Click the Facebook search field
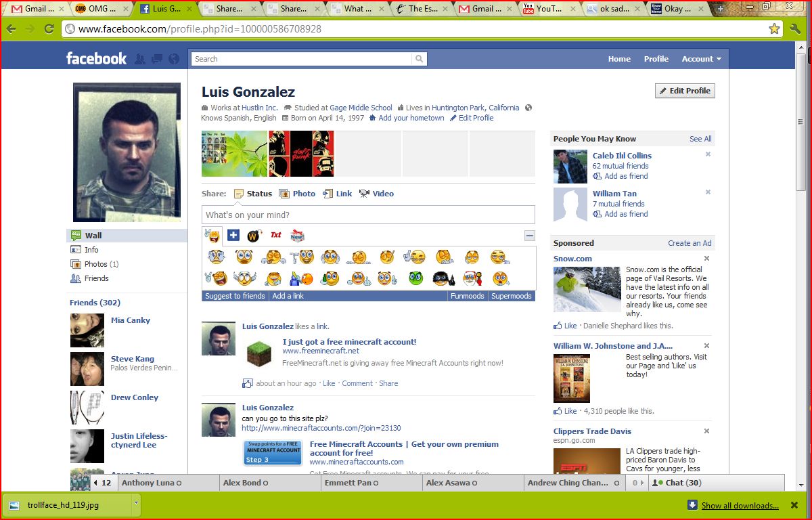Screen dimensions: 812x520 click(x=301, y=59)
